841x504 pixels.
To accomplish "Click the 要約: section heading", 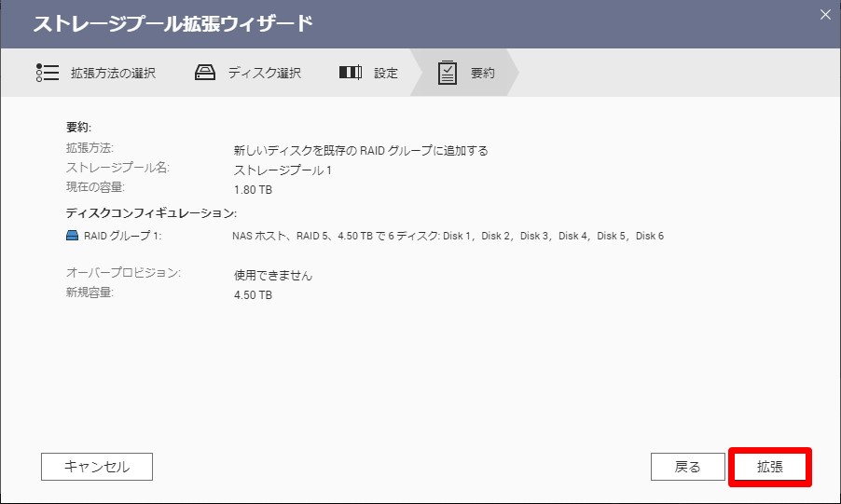I will 78,127.
